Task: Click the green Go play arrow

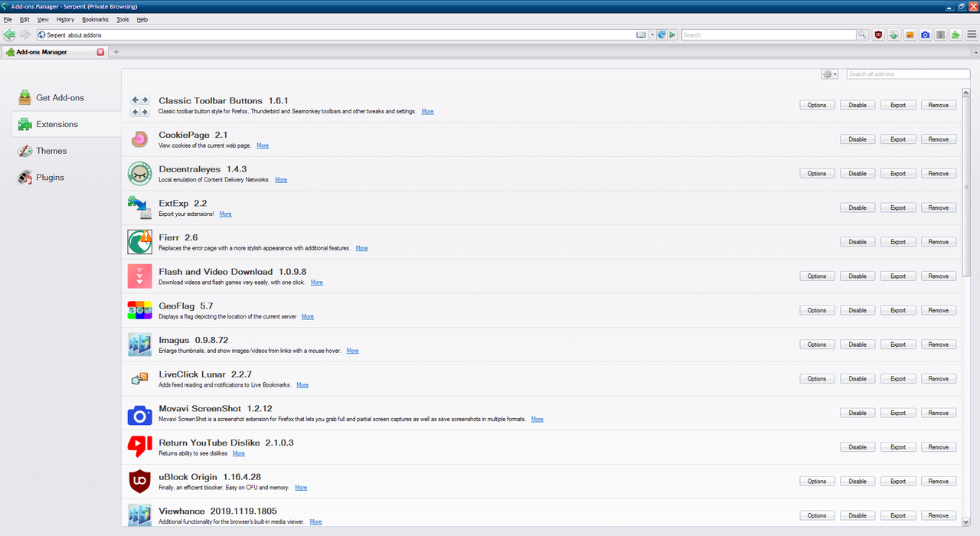Action: coord(672,35)
